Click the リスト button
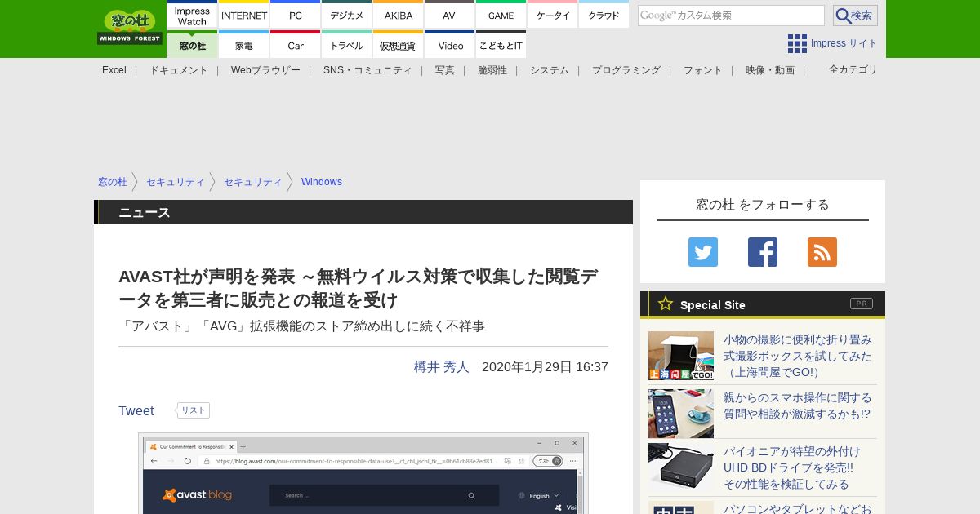 tap(194, 410)
